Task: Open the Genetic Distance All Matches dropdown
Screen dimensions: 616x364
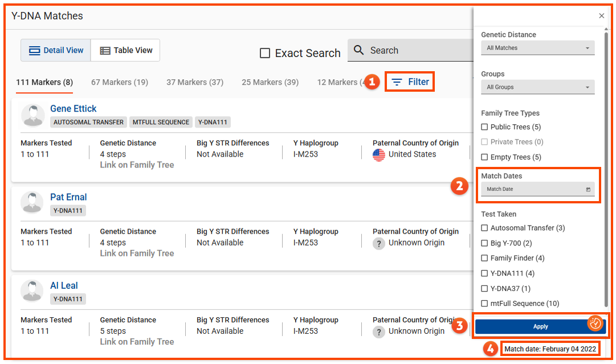Action: [537, 48]
